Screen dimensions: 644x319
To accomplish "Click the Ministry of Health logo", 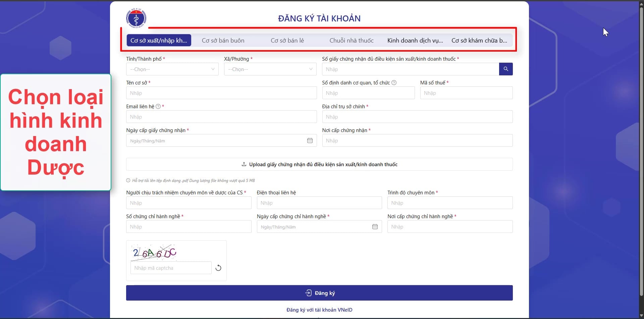I will tap(136, 18).
